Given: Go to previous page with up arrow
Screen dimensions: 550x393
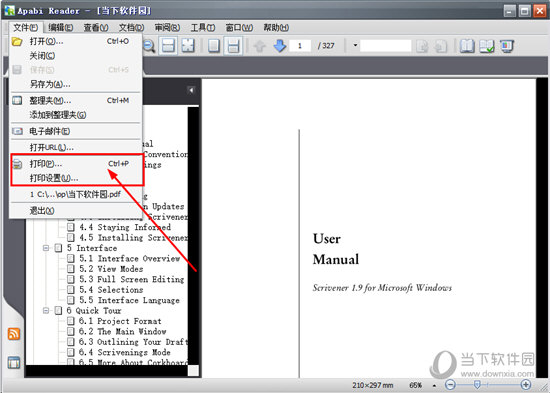Looking at the screenshot, I should pos(260,46).
